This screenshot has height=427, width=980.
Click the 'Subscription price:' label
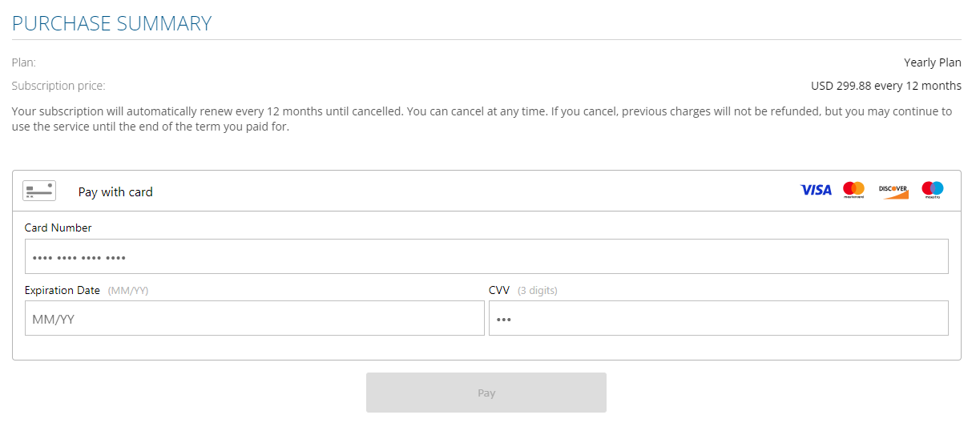(58, 86)
